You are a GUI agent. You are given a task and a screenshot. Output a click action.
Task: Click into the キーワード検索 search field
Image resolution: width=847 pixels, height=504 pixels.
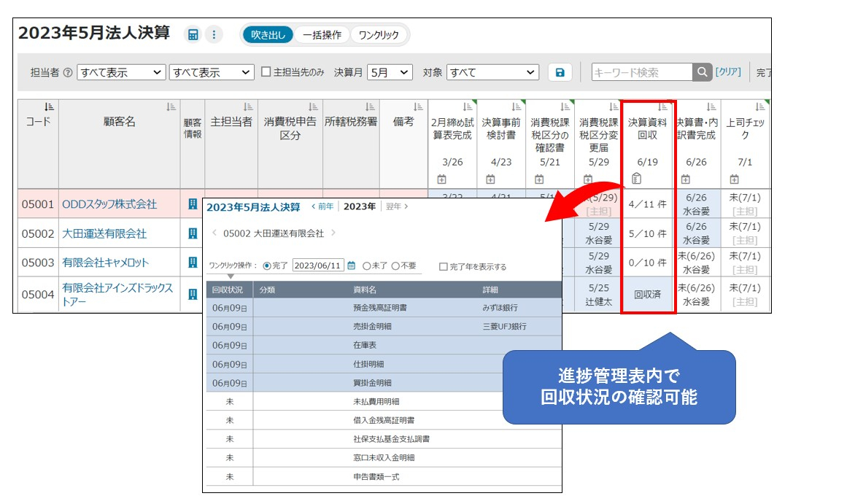641,72
